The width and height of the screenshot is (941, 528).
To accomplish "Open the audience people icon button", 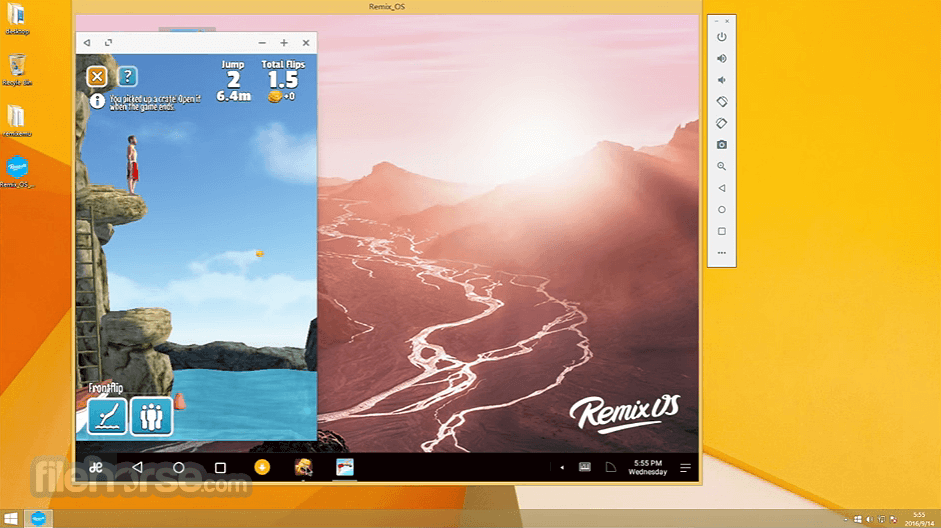I will point(151,415).
